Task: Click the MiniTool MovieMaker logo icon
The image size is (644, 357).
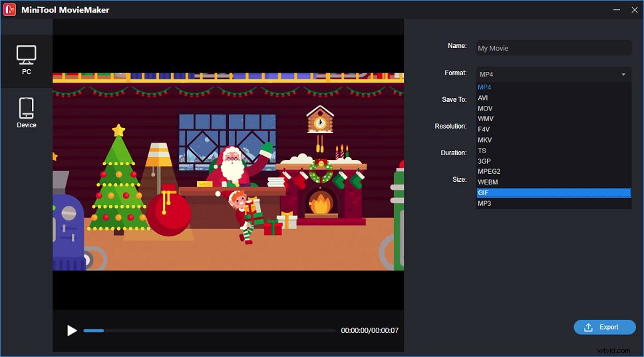Action: tap(9, 9)
